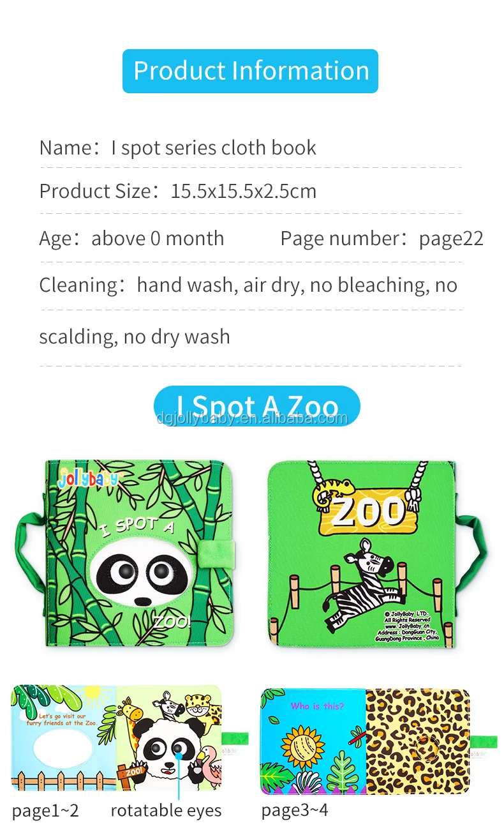Click the jumping zebra on back cover
504x837 pixels.
360,580
